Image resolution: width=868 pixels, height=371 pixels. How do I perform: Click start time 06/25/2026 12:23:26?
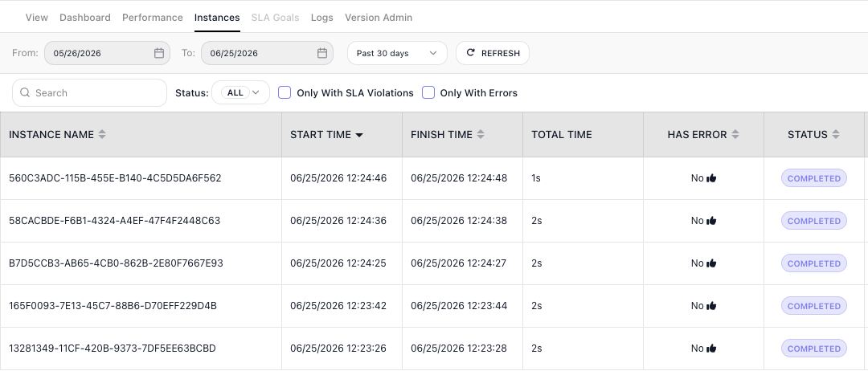point(338,349)
